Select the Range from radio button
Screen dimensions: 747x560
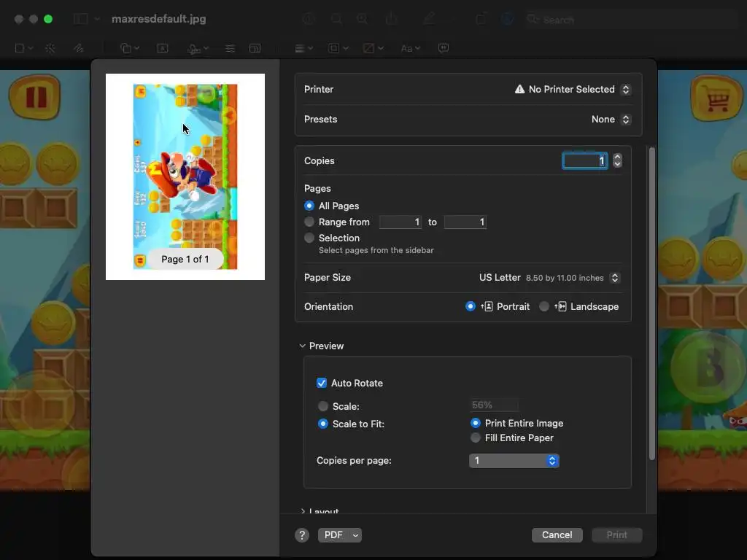(309, 222)
